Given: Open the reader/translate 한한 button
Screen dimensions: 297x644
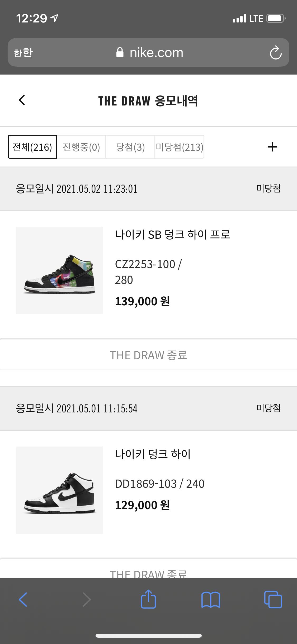Looking at the screenshot, I should [x=23, y=53].
